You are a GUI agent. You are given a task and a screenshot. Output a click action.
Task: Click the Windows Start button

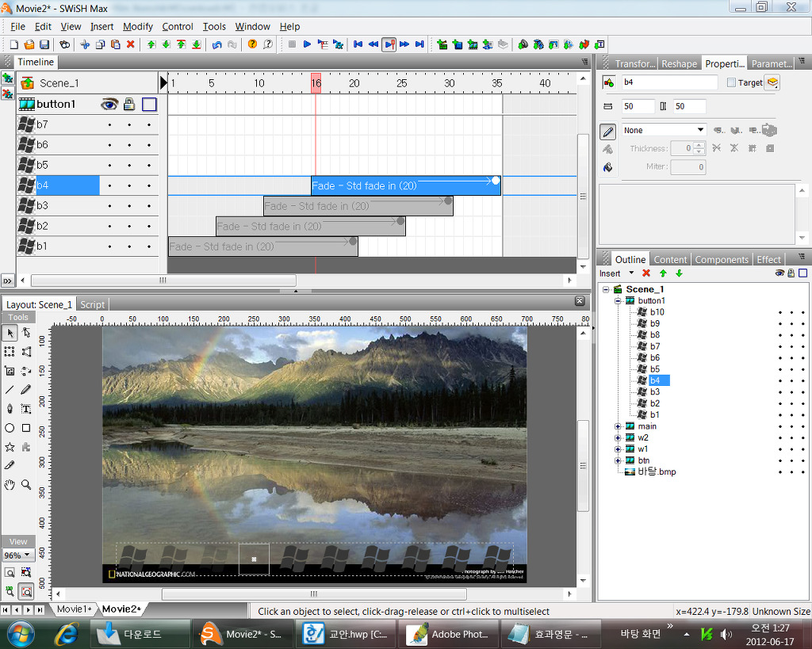pos(21,634)
